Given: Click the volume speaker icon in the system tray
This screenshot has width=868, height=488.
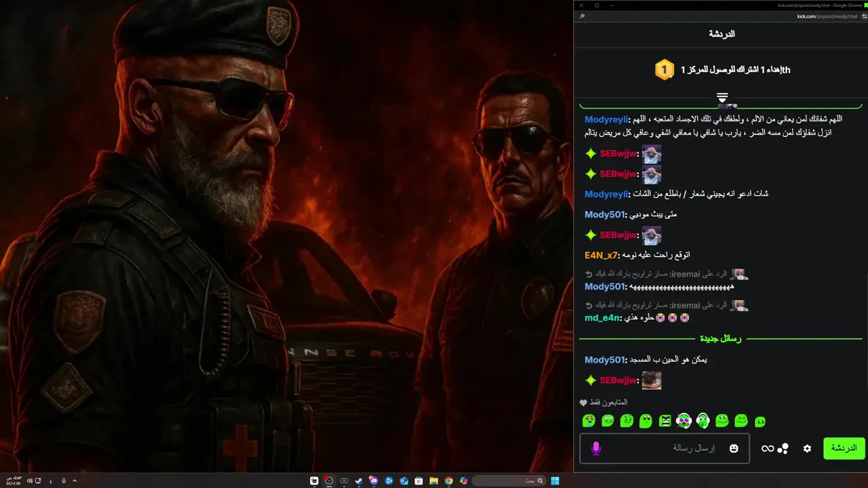Looking at the screenshot, I should coord(29,481).
